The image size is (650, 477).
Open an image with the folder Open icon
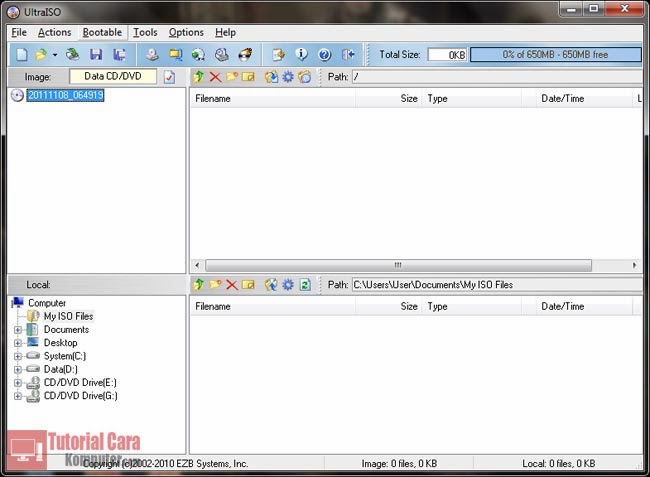point(41,55)
